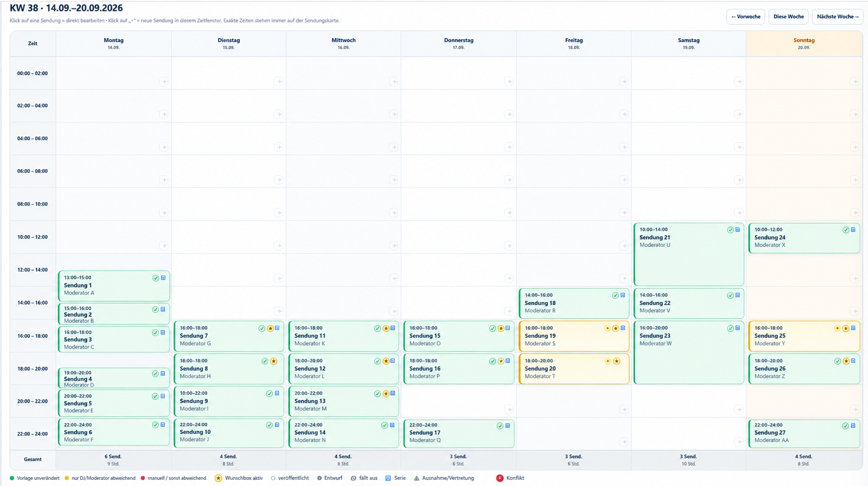This screenshot has width=868, height=486.
Task: Click Wunschbox star on Sendung 20
Action: [616, 361]
